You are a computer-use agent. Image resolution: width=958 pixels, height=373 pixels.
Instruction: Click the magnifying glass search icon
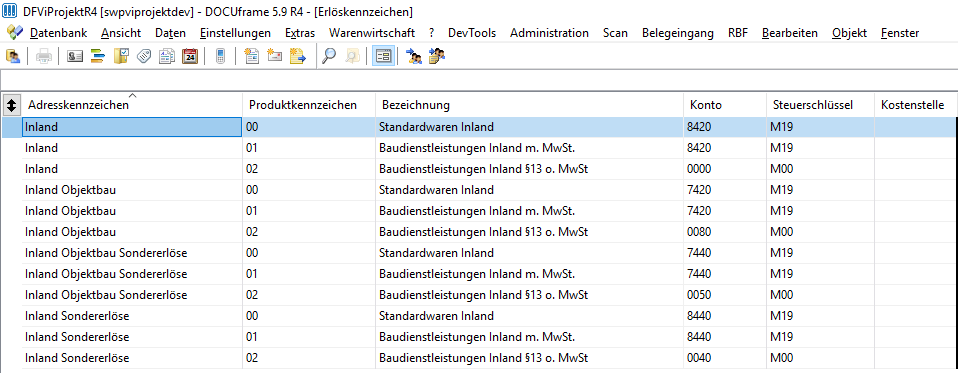(329, 57)
